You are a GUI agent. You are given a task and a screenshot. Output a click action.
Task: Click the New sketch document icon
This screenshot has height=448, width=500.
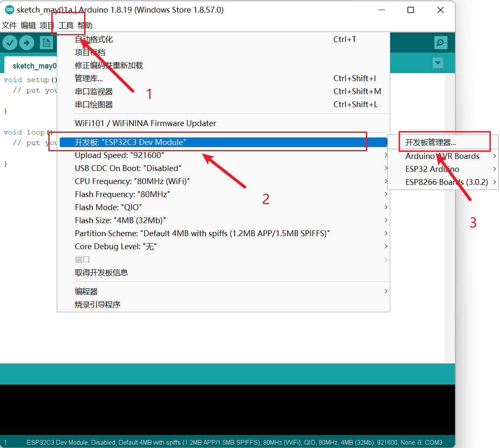click(x=47, y=42)
